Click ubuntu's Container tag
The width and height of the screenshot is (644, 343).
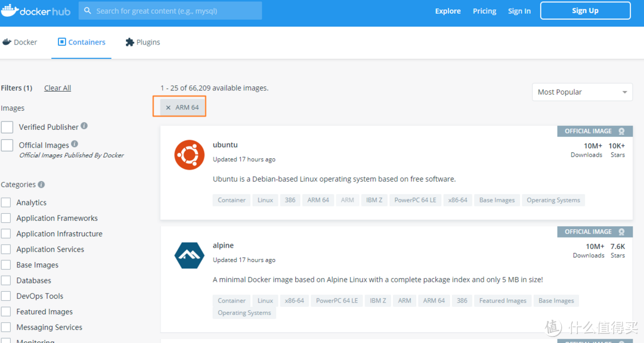click(231, 200)
